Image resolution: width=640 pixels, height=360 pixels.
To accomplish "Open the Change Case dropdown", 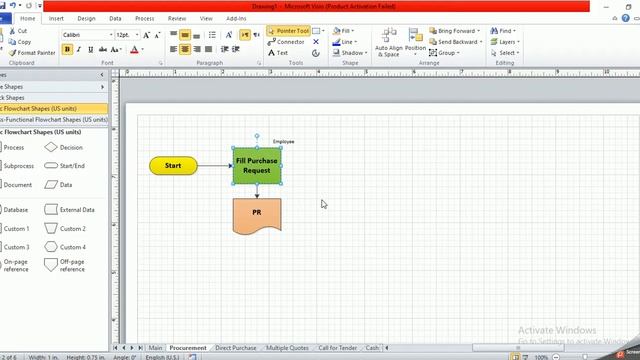I will point(116,49).
